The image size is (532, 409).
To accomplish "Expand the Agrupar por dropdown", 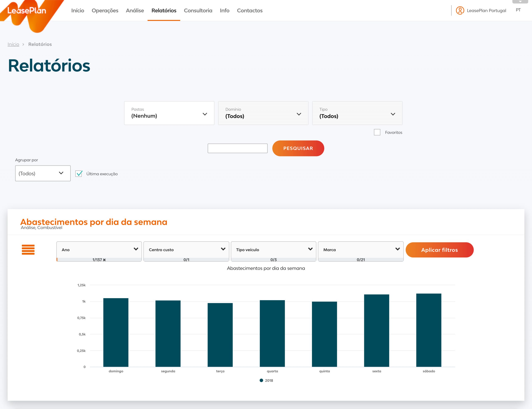I will pos(43,173).
